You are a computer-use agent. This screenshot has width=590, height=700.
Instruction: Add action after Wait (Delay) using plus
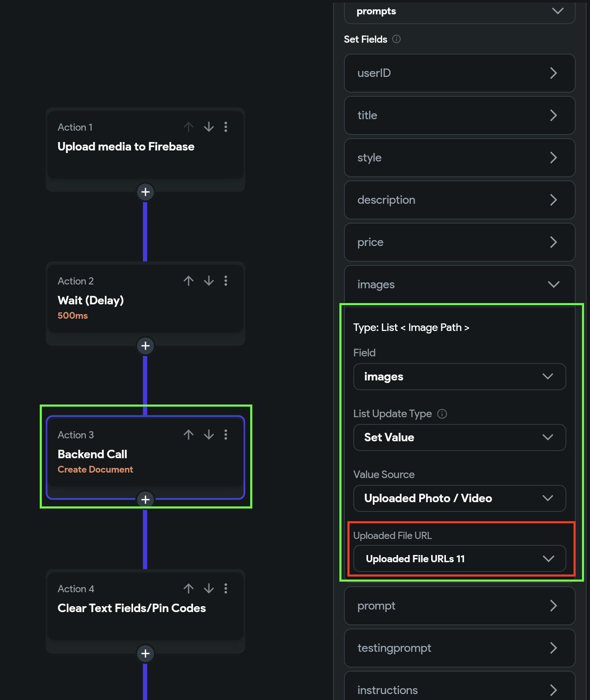(145, 346)
